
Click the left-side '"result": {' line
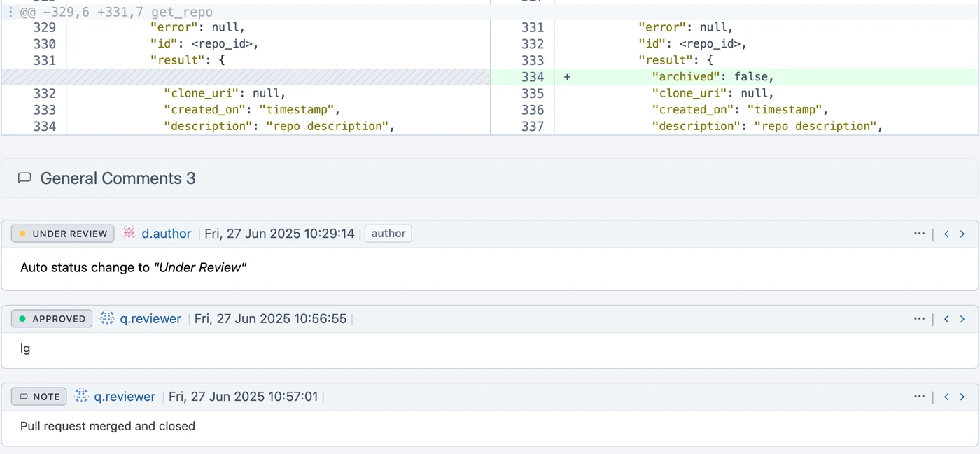tap(187, 60)
